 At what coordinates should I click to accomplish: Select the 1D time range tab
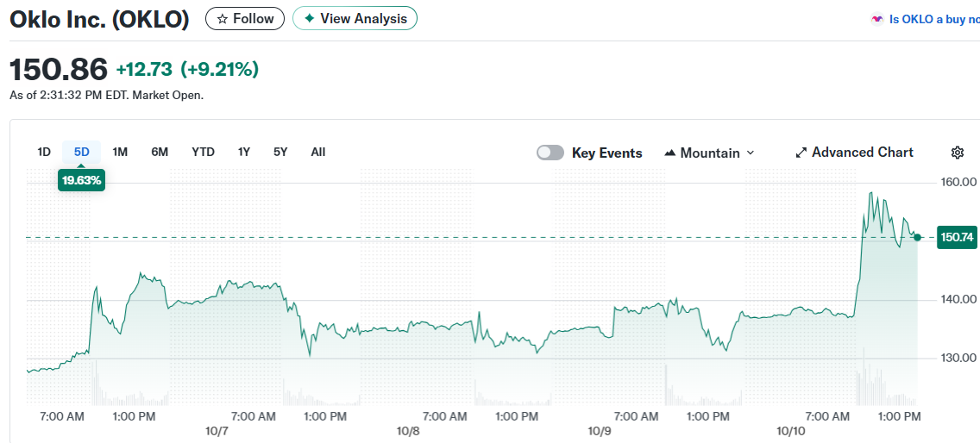[x=44, y=152]
